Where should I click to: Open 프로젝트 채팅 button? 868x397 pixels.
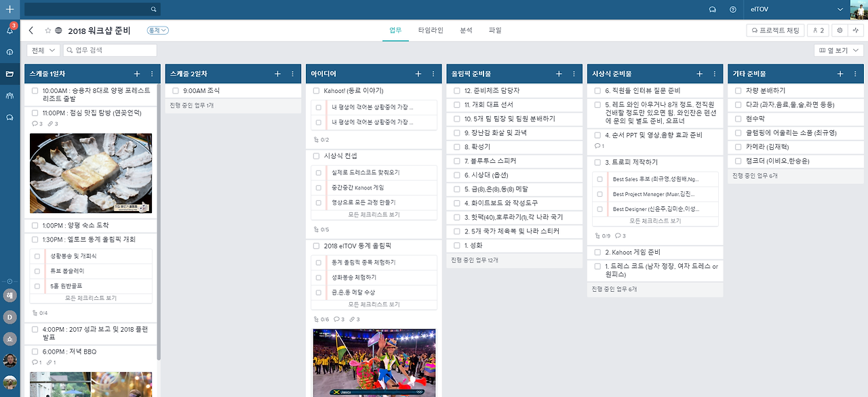(775, 31)
